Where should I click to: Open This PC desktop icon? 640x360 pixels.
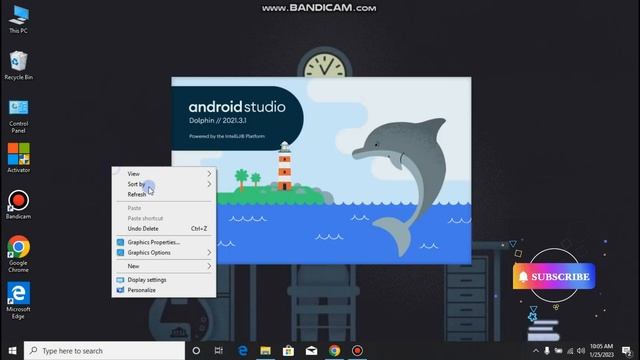coord(18,20)
